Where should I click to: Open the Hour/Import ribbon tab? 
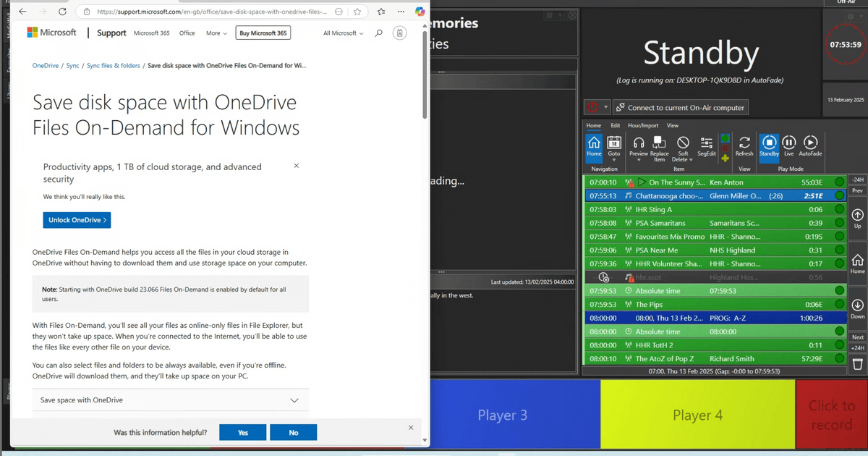pos(642,125)
